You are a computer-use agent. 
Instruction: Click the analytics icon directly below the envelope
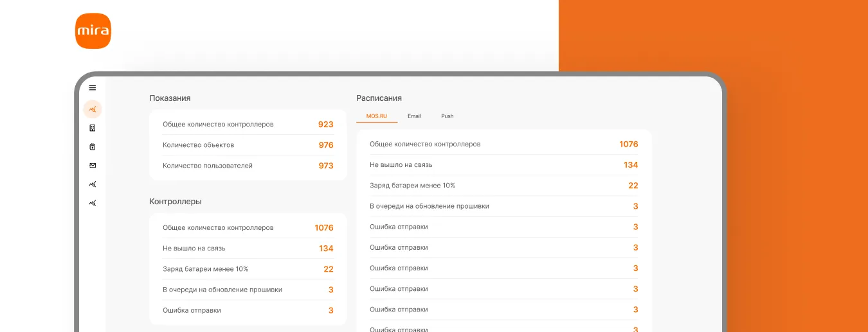(93, 184)
